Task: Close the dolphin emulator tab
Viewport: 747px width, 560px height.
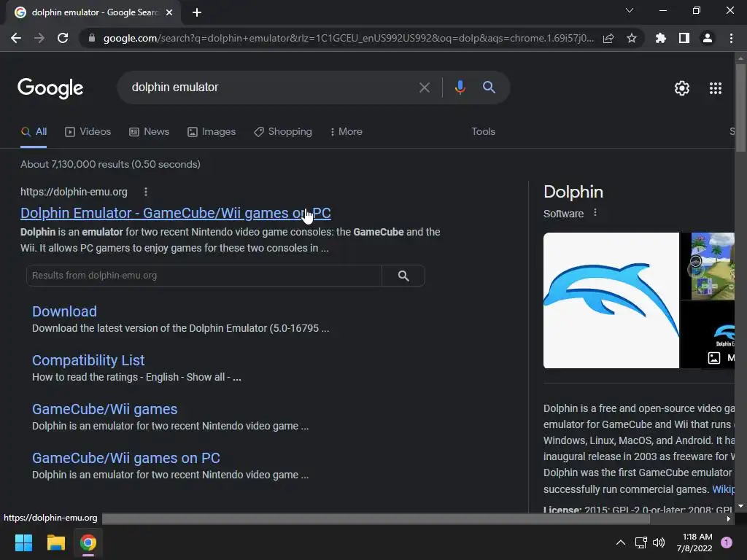Action: (x=169, y=12)
